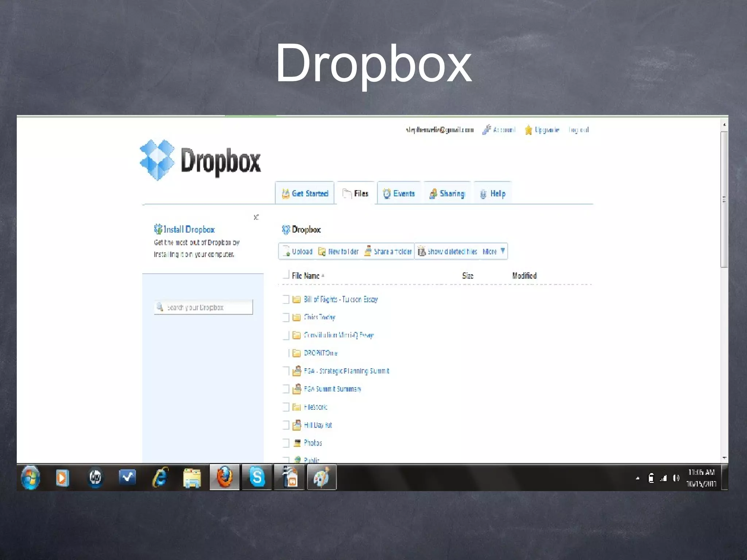Open the Photos folder
This screenshot has width=747, height=560.
pyautogui.click(x=313, y=443)
